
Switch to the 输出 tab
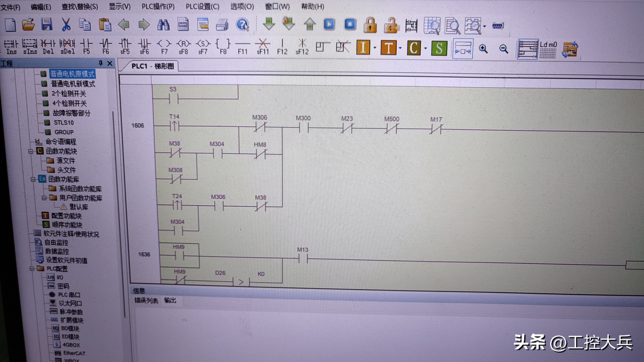coord(170,300)
